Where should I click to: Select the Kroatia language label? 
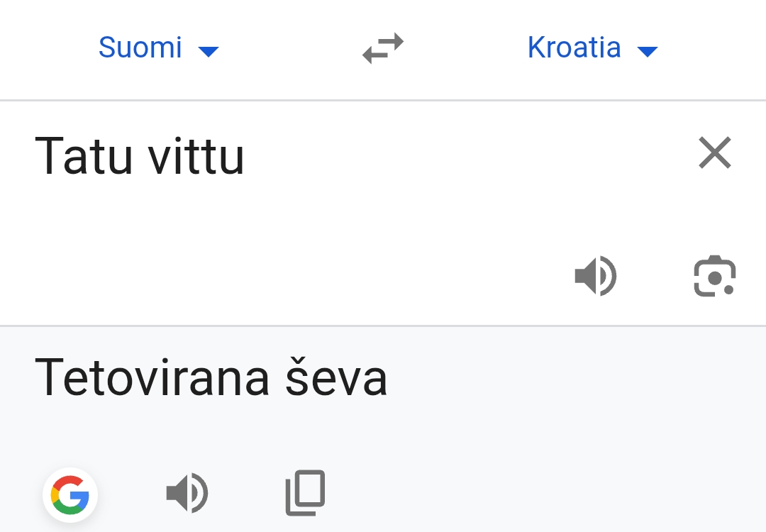(x=574, y=48)
